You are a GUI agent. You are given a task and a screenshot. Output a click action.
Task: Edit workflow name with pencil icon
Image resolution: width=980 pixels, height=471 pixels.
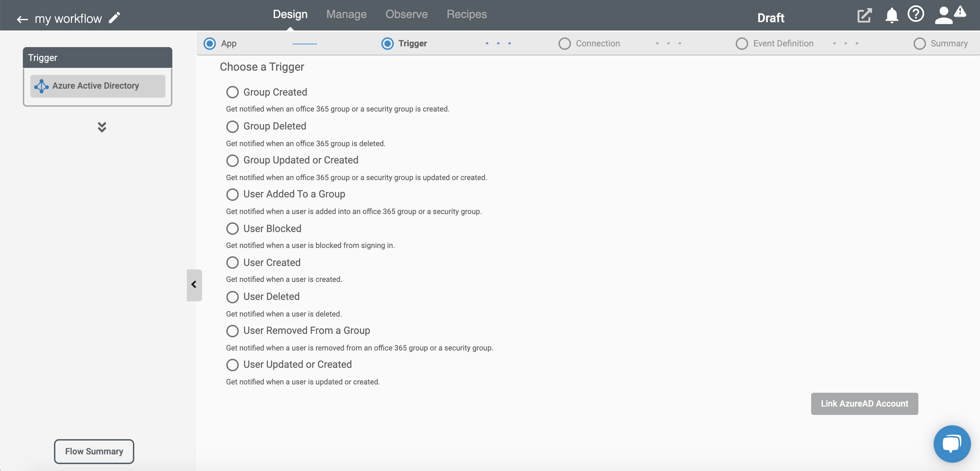point(115,18)
